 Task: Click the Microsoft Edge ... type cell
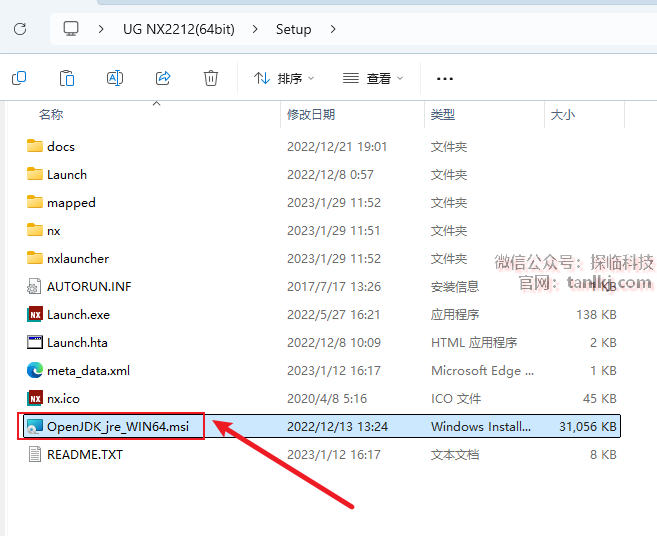point(482,371)
